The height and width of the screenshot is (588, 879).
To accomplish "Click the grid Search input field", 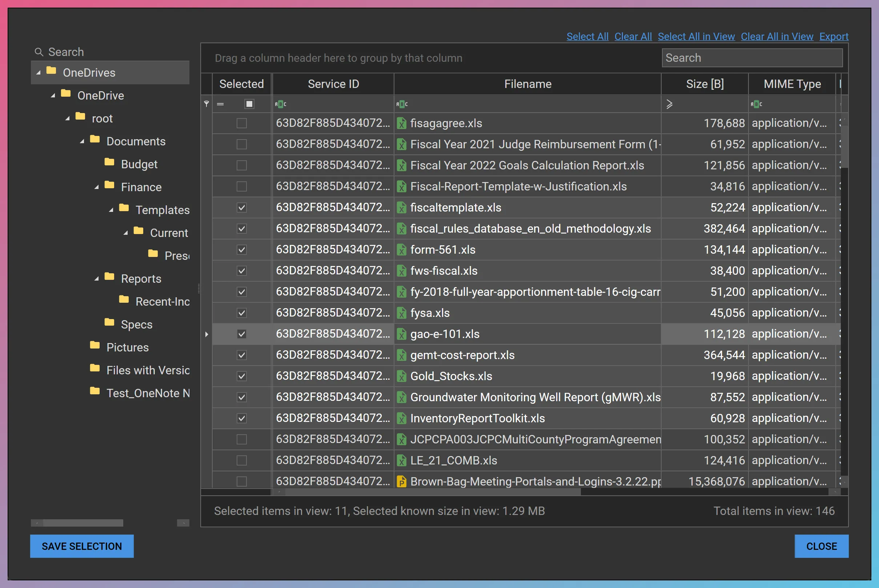I will (752, 58).
